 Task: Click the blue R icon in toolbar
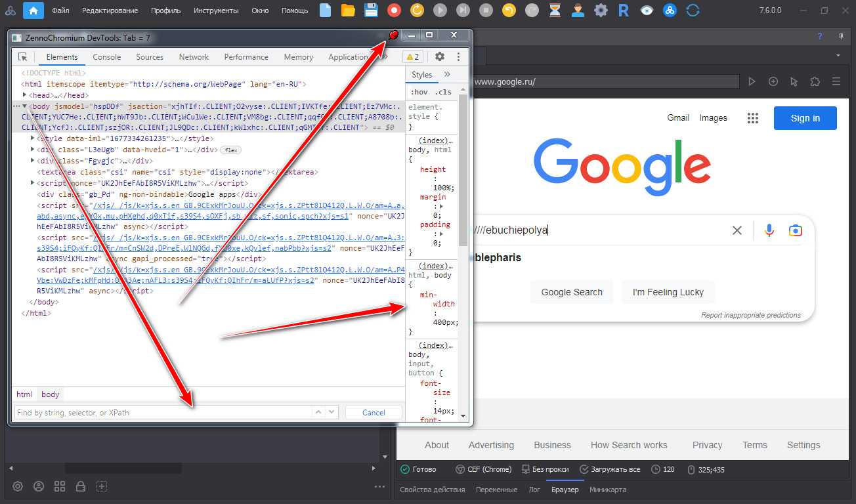(624, 10)
